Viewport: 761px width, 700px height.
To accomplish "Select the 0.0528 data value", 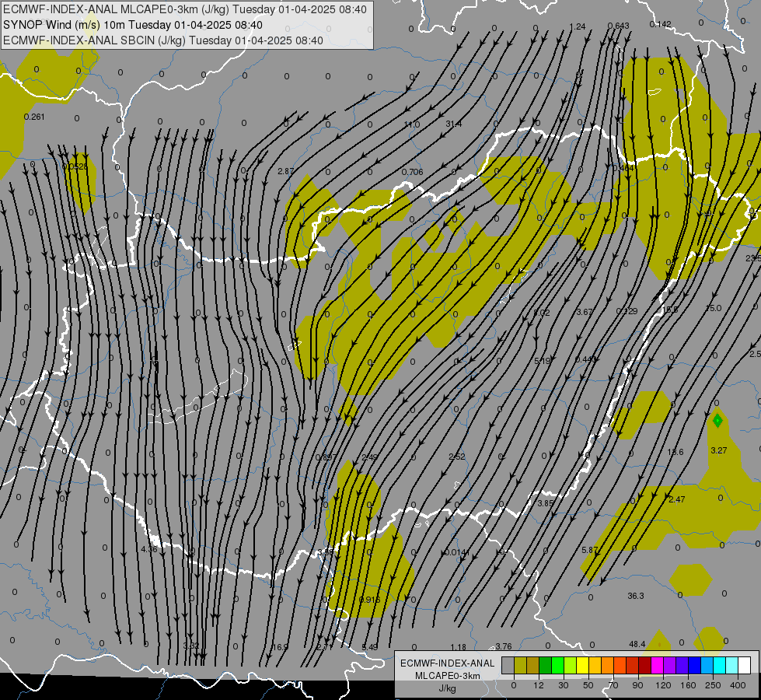I will pos(75,166).
